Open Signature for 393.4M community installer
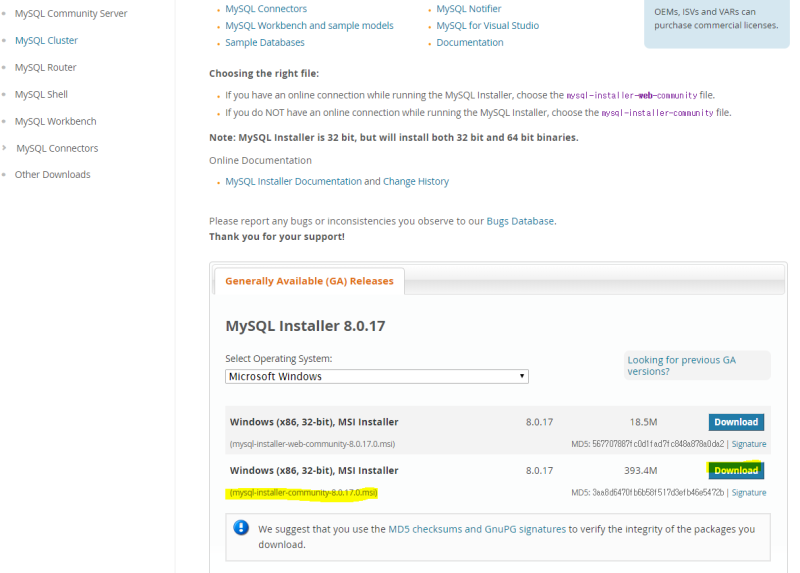This screenshot has width=800, height=573. pos(748,492)
